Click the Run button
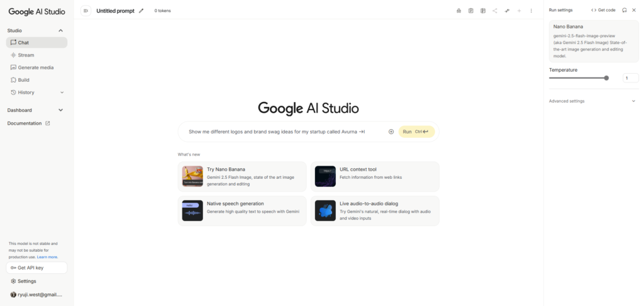 tap(416, 132)
